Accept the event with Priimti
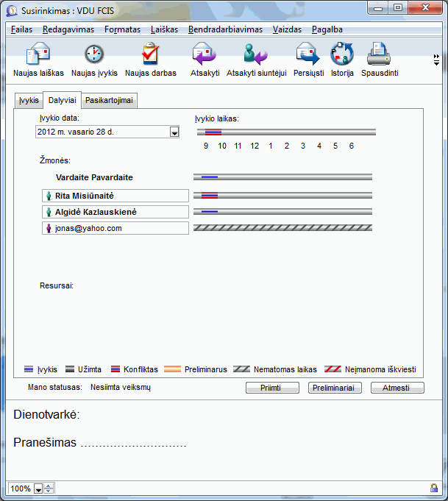 (272, 388)
